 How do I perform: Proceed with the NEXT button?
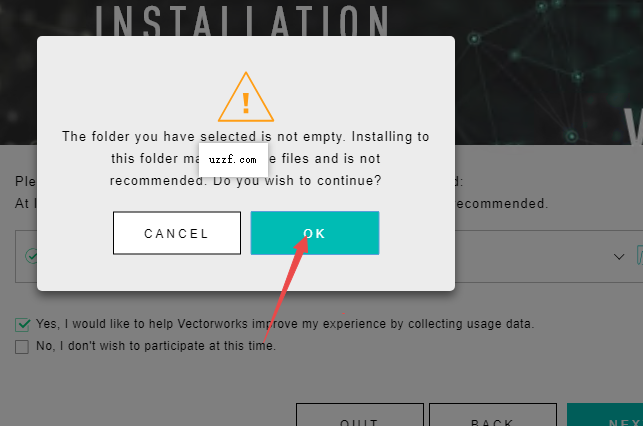[605, 415]
